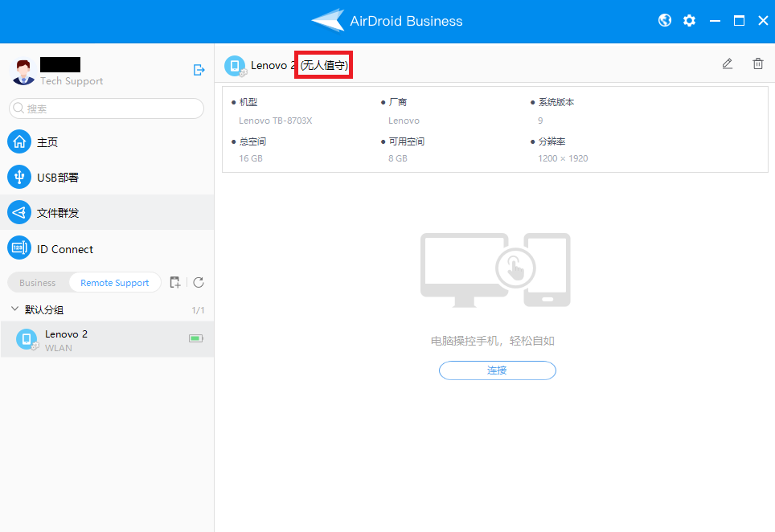This screenshot has height=532, width=775.
Task: Click the USB icon for USB部署
Action: tap(19, 177)
